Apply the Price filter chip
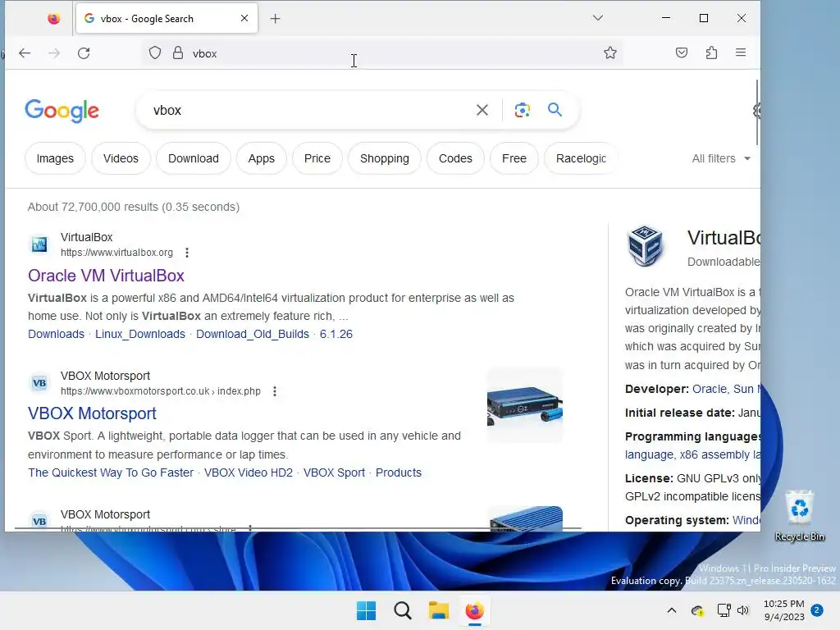Screen dimensions: 840x630 [x=317, y=158]
